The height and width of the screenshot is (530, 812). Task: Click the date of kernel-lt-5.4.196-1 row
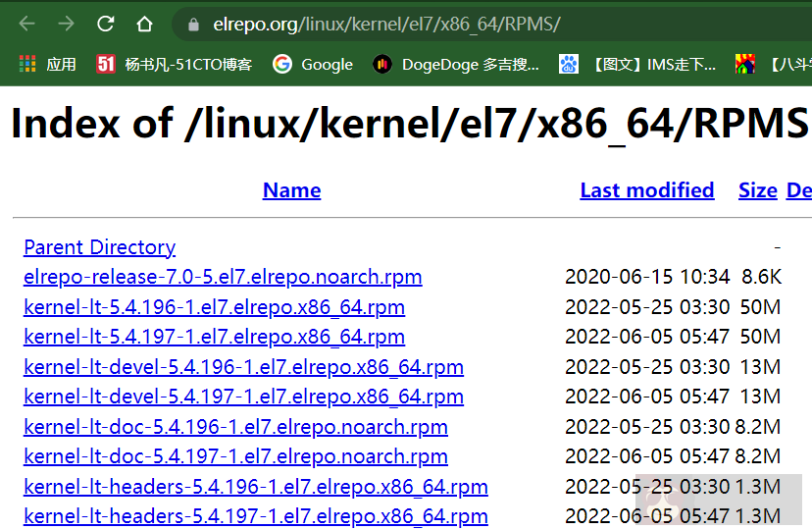click(x=647, y=306)
